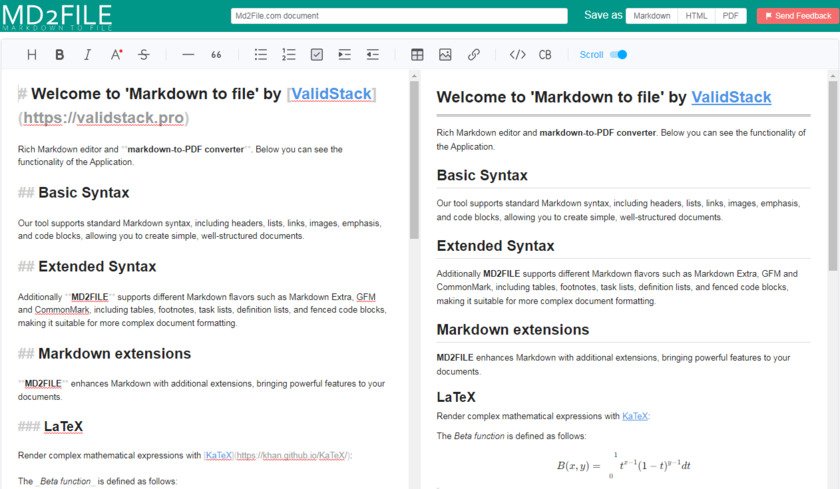Select the KaTeX link text in the editor

coord(219,456)
